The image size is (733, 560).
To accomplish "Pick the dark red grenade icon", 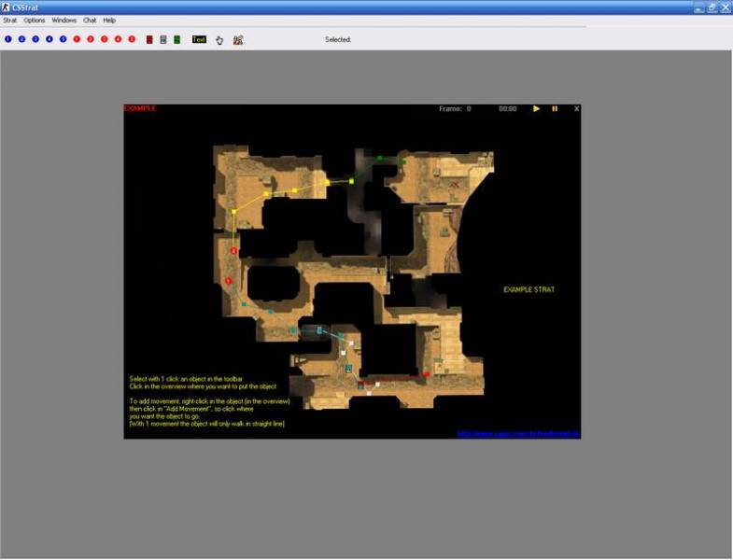I will (149, 40).
